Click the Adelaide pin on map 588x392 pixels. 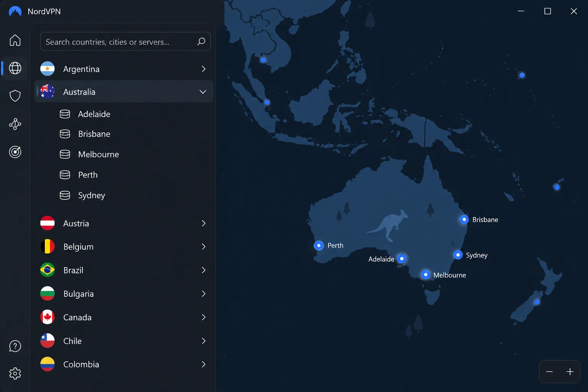[402, 259]
